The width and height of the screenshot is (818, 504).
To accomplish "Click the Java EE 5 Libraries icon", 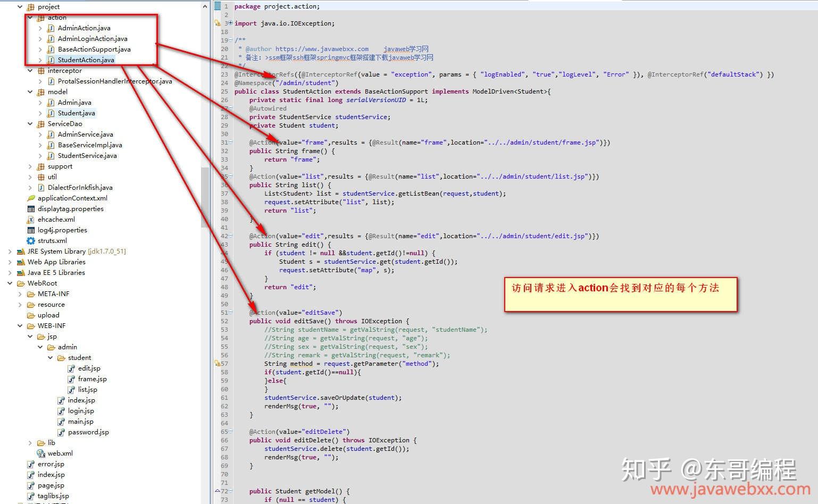I will point(21,273).
